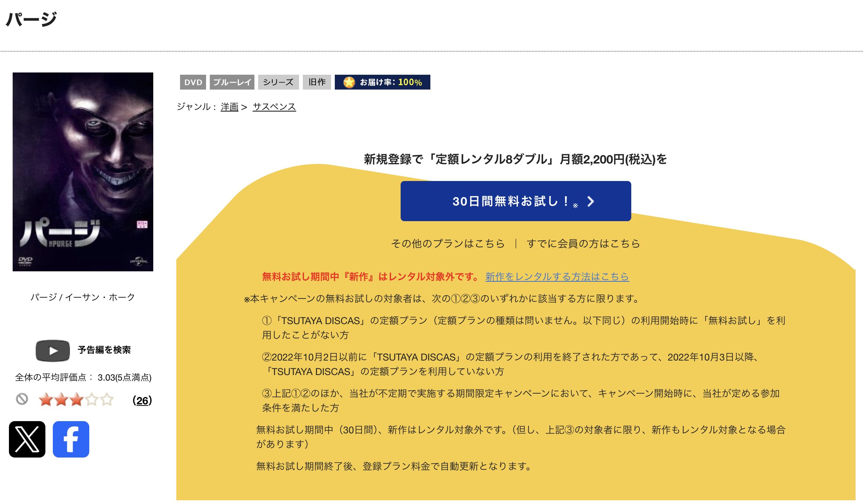Click the DVD tag

(193, 82)
